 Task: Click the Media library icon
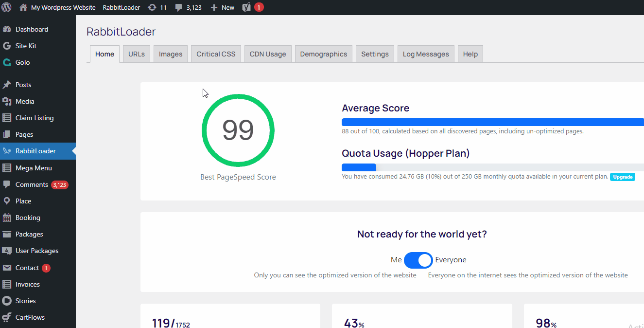coord(7,101)
